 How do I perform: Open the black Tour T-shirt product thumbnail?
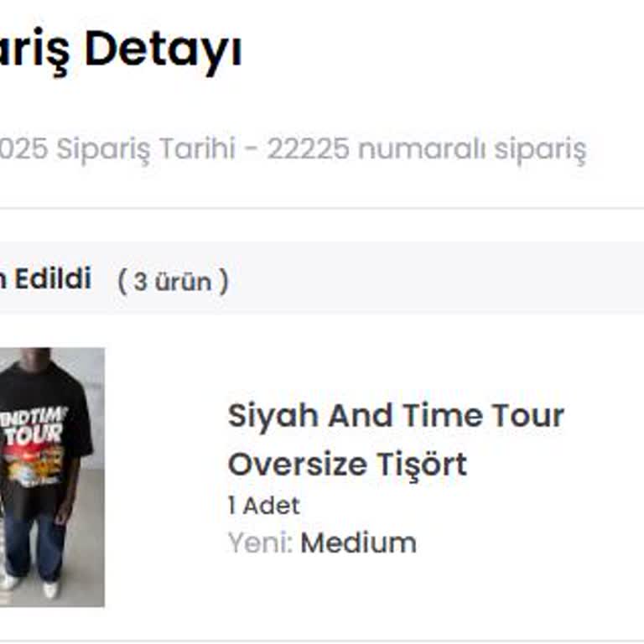coord(52,477)
